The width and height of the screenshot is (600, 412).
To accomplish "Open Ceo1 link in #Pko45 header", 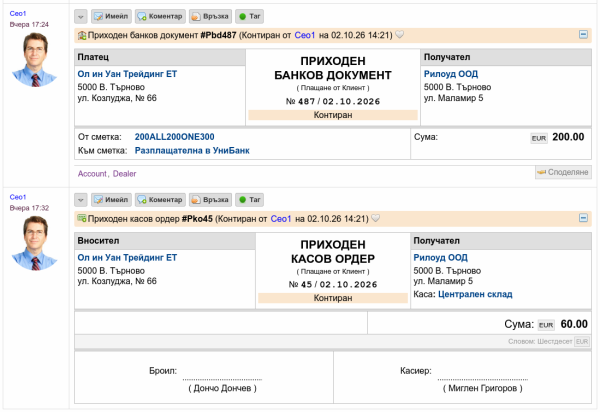I will coord(281,219).
